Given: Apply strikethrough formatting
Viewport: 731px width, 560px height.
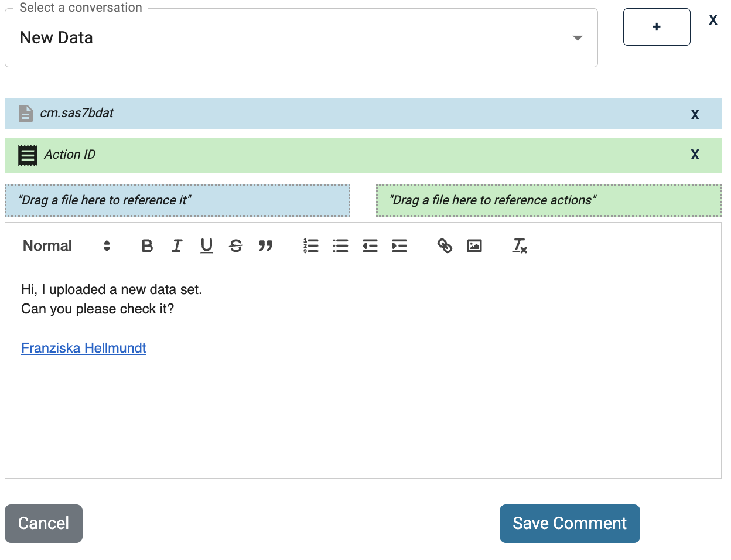Looking at the screenshot, I should click(236, 246).
